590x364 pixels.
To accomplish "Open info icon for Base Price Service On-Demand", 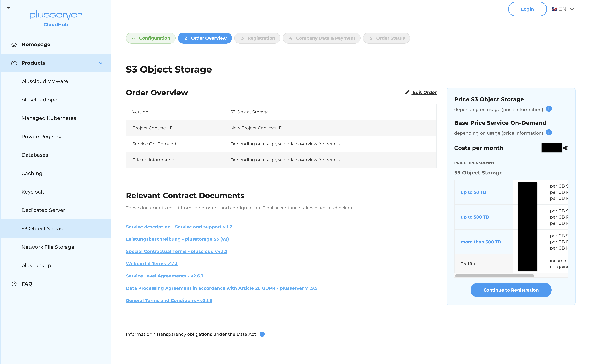I will pos(549,132).
